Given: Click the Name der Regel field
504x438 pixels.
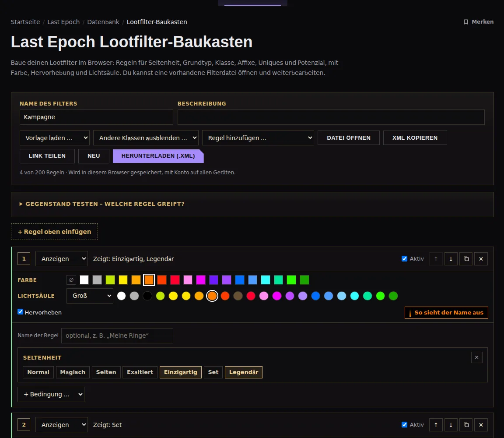Looking at the screenshot, I should pyautogui.click(x=117, y=336).
